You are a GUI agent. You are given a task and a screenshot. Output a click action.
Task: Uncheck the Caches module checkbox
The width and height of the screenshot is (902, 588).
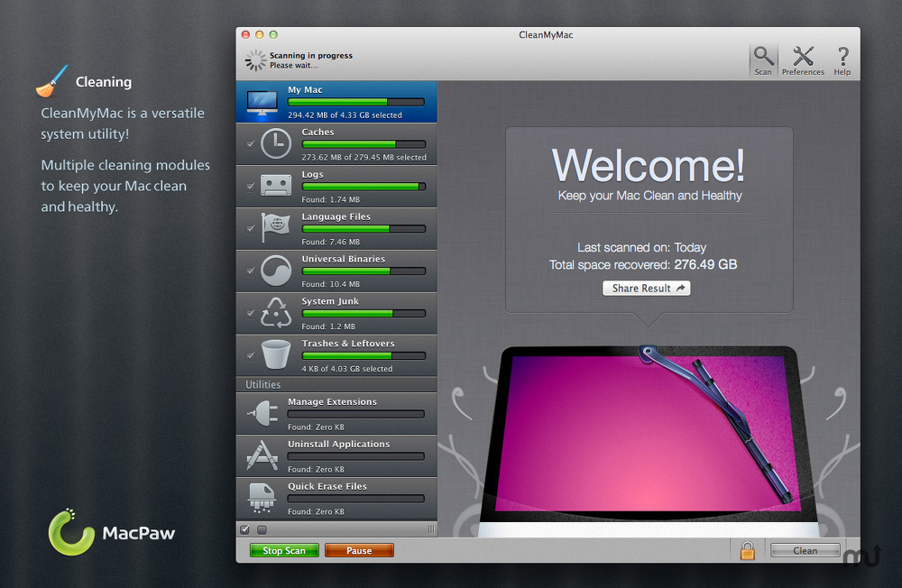click(250, 144)
